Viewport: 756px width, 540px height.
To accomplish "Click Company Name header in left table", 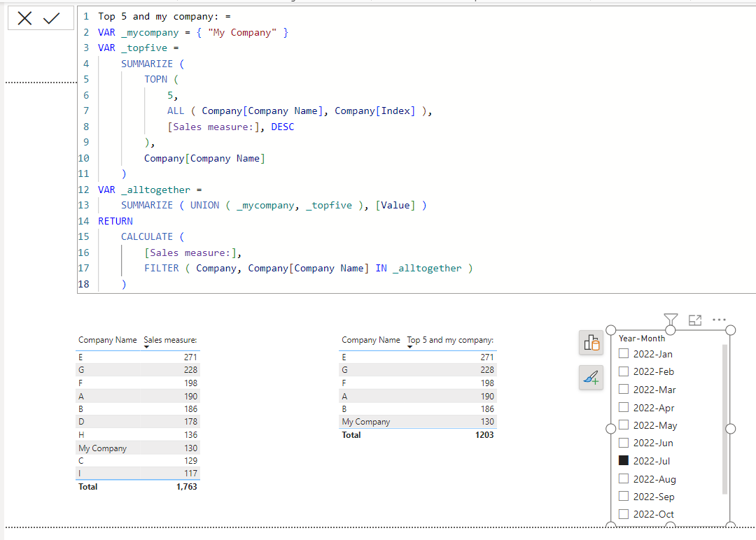I will [x=108, y=340].
